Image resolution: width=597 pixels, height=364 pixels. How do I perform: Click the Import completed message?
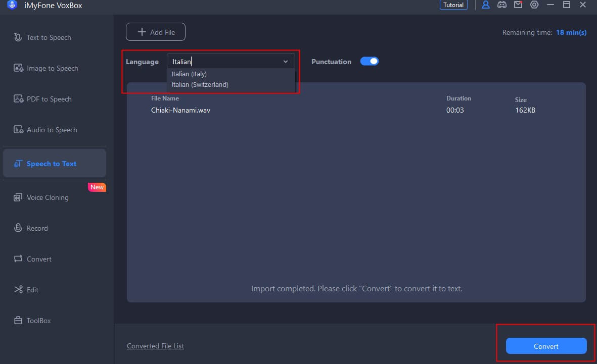pyautogui.click(x=356, y=288)
